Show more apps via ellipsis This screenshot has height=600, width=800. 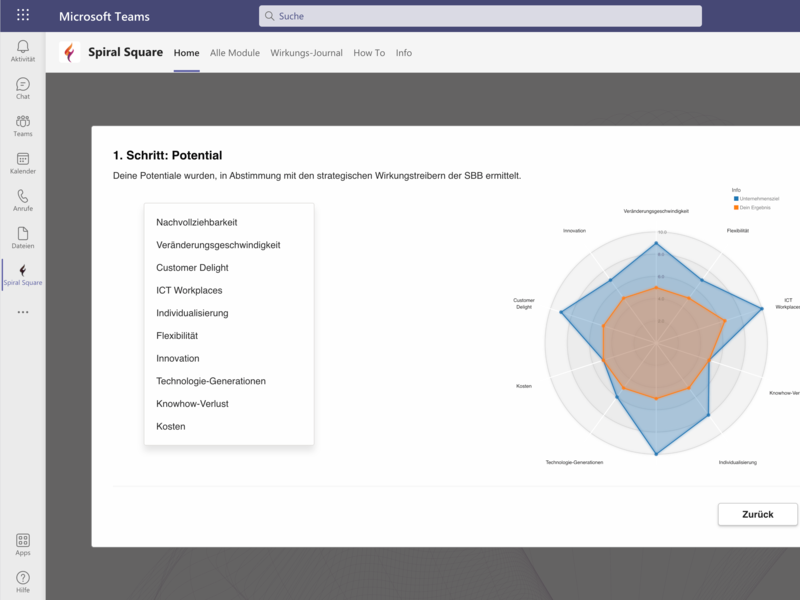pyautogui.click(x=22, y=312)
